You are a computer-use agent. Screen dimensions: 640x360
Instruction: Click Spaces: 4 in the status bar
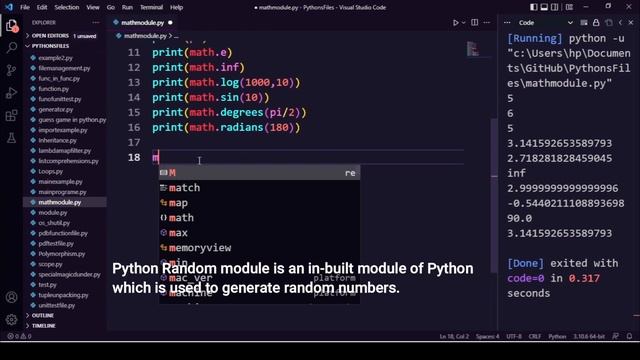tap(487, 336)
